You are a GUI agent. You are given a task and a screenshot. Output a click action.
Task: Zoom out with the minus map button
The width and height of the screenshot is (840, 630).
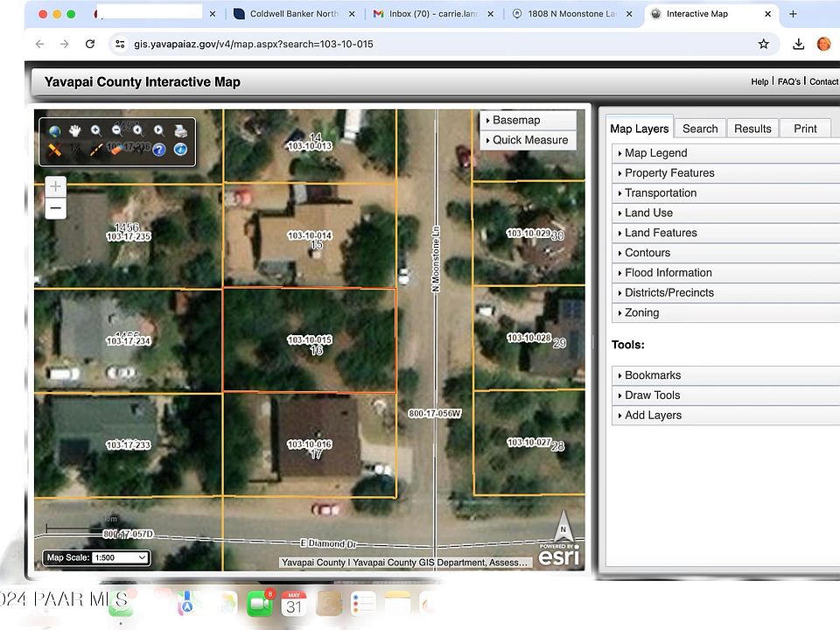56,208
